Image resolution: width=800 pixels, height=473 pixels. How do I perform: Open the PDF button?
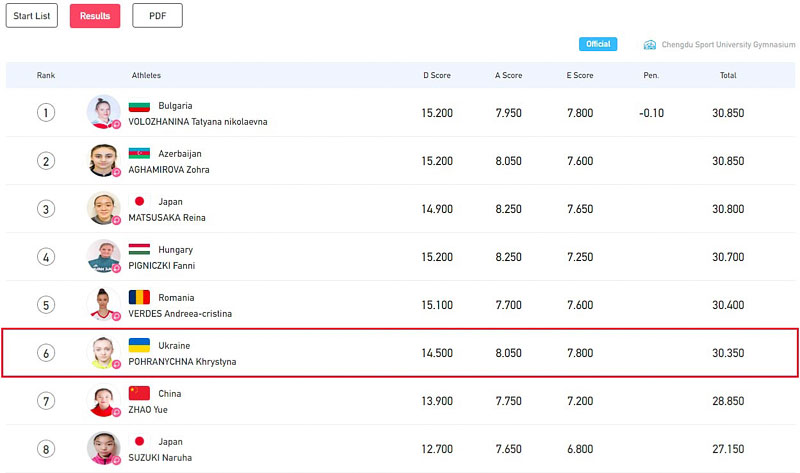[157, 16]
